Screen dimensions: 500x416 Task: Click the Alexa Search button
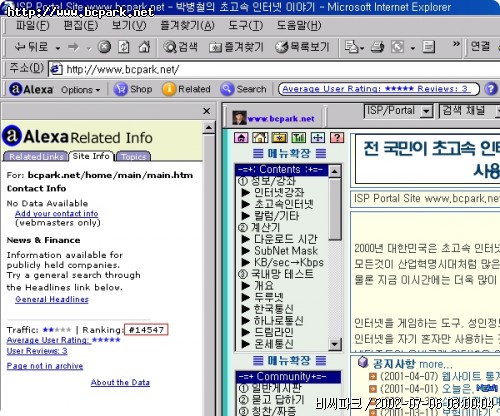(x=243, y=89)
